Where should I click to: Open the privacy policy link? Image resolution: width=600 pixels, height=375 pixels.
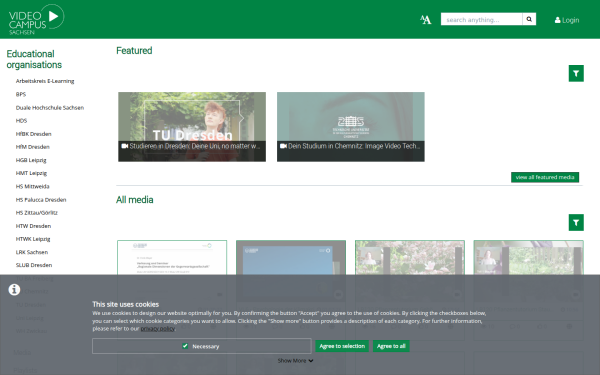point(158,329)
